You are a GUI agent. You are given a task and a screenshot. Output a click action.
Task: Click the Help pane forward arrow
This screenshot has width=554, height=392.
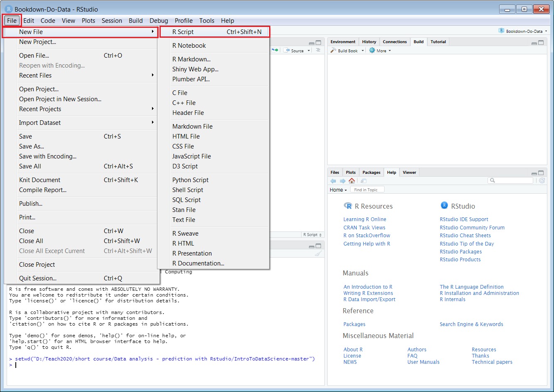pos(343,180)
